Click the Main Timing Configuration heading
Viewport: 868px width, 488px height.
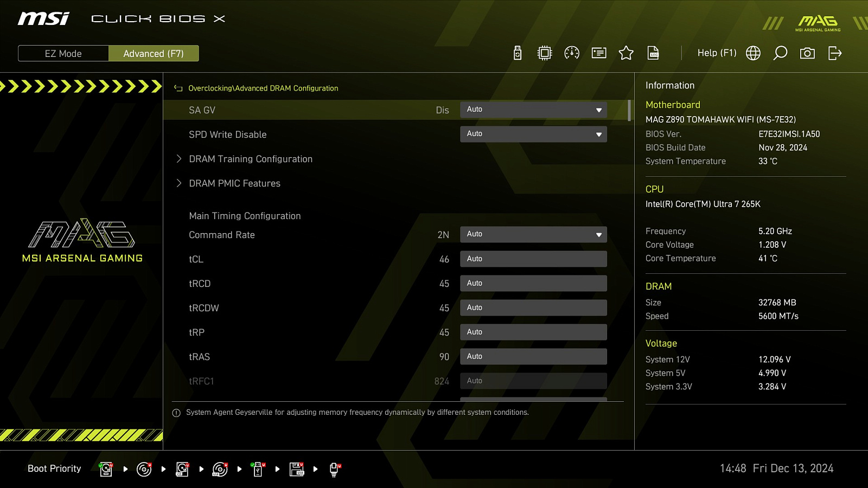pos(245,216)
